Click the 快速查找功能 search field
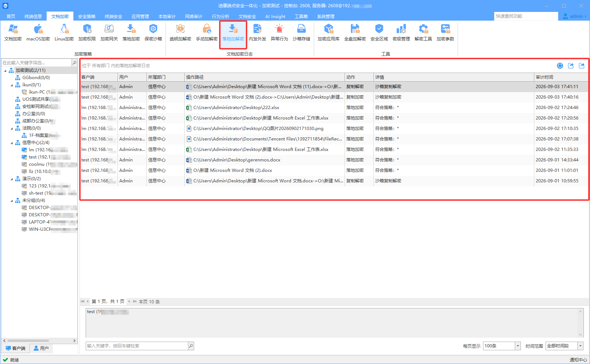Viewport: 590px width, 364px height. (526, 16)
